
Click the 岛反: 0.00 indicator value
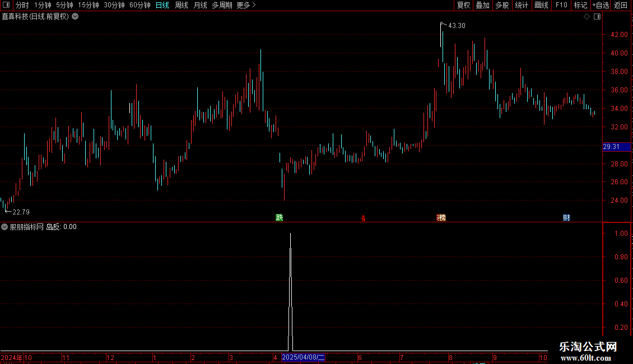point(61,227)
